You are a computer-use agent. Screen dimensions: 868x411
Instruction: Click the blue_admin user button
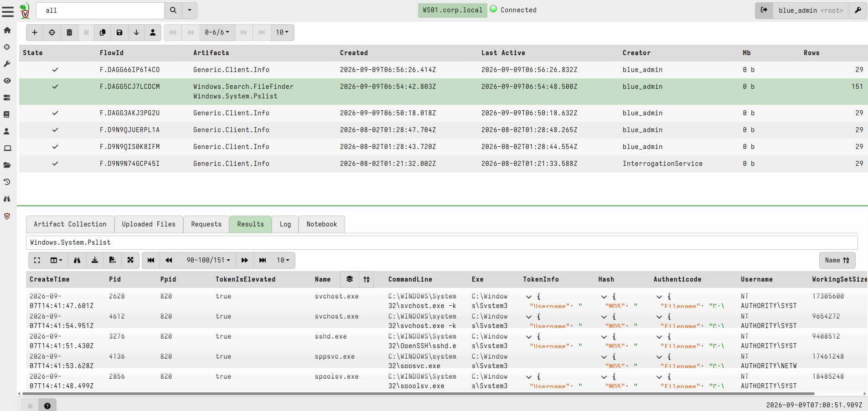click(811, 10)
